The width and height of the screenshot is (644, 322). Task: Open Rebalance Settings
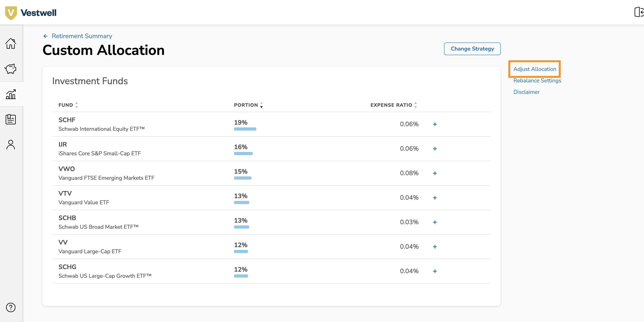pos(537,80)
